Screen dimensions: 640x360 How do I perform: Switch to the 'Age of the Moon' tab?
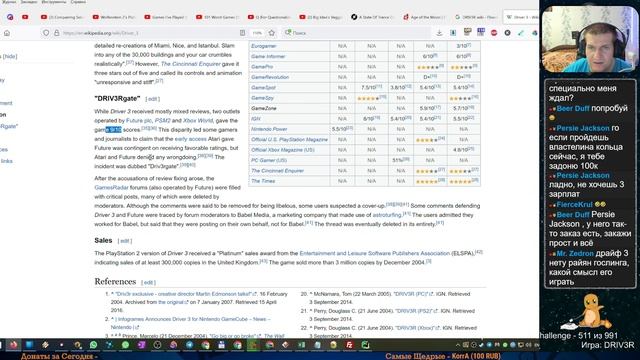coord(424,17)
